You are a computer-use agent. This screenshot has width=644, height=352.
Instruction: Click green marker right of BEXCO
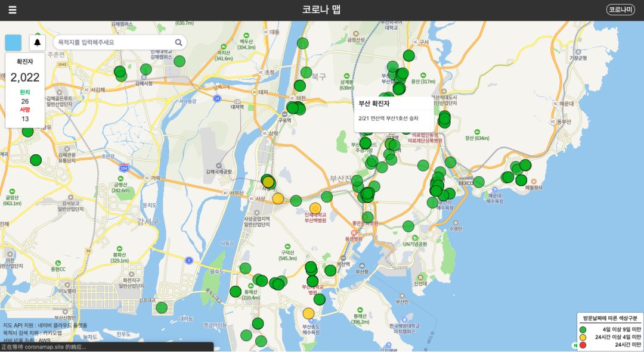tap(478, 182)
